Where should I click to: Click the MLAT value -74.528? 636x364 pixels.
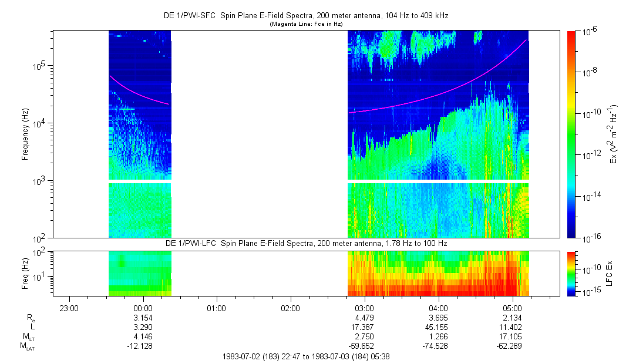(x=439, y=346)
